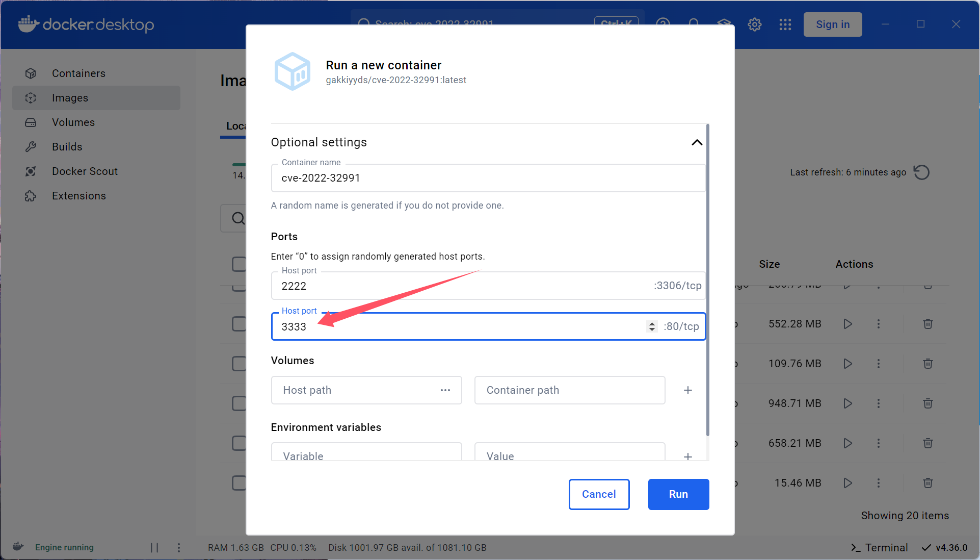Delete the 109.76 MB image with trash icon

point(928,364)
